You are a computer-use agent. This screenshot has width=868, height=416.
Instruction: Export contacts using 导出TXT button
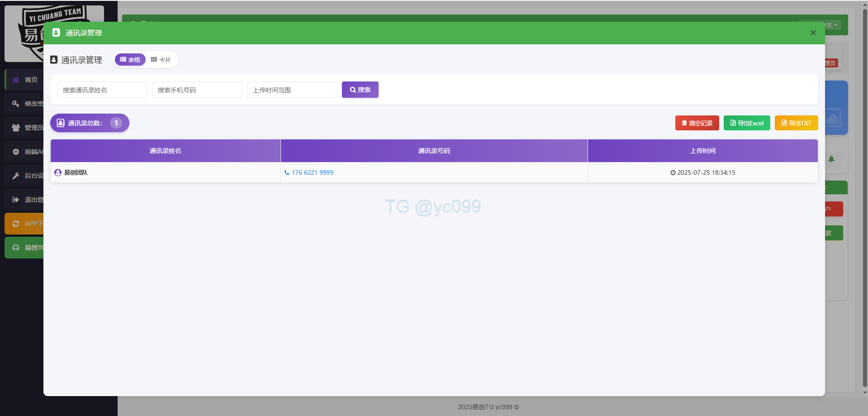click(x=796, y=123)
